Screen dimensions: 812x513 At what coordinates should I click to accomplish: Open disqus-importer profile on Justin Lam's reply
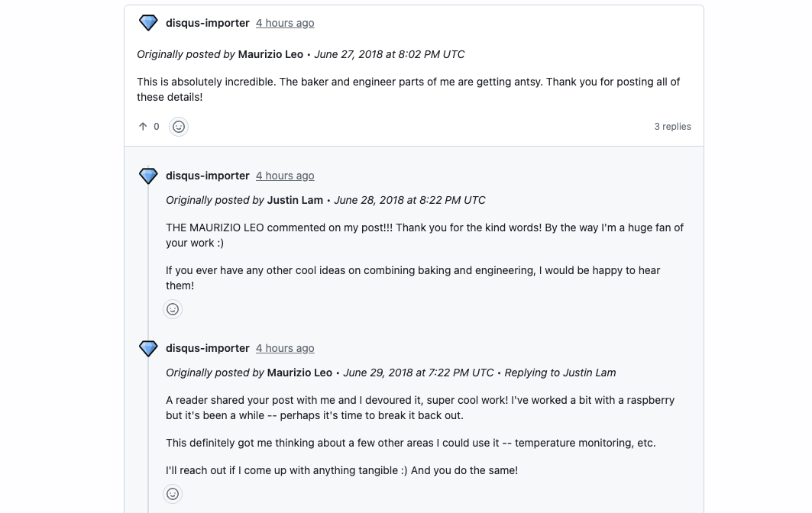click(x=208, y=176)
